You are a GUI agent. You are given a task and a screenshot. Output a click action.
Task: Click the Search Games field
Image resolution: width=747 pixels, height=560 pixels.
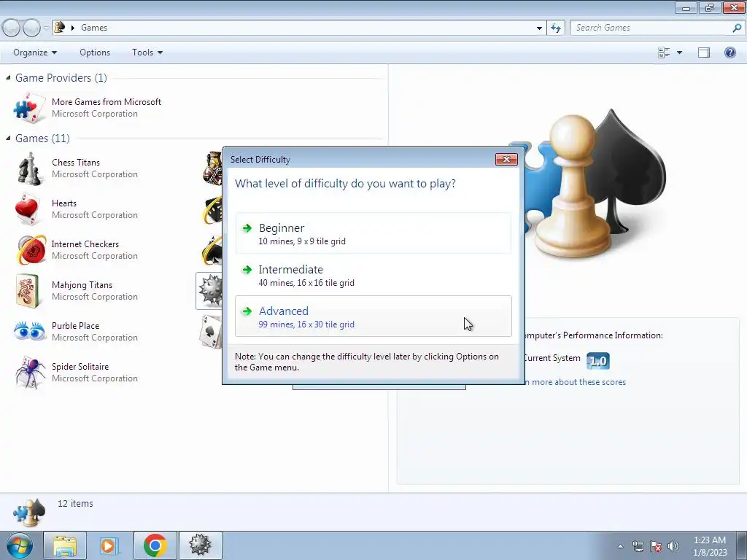click(651, 28)
